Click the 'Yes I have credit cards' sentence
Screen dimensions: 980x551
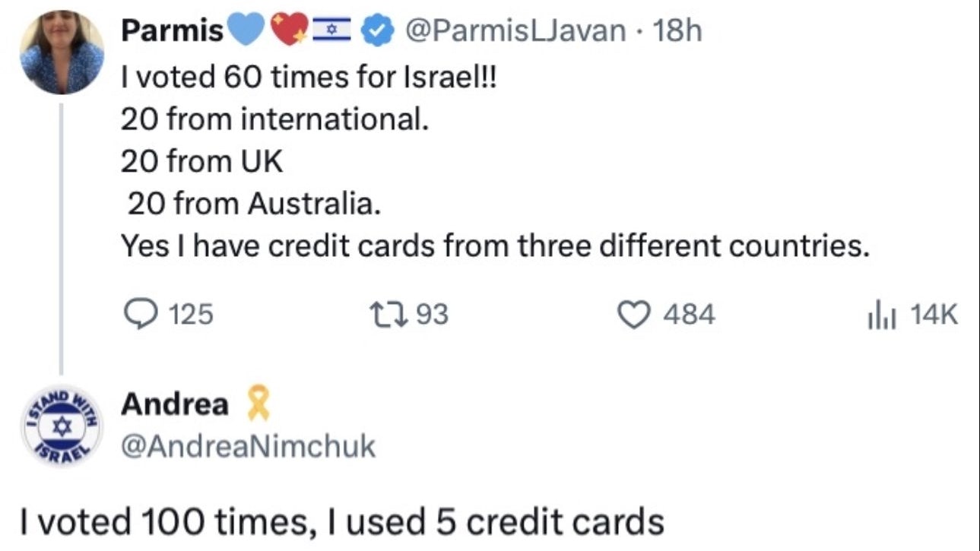click(x=494, y=246)
